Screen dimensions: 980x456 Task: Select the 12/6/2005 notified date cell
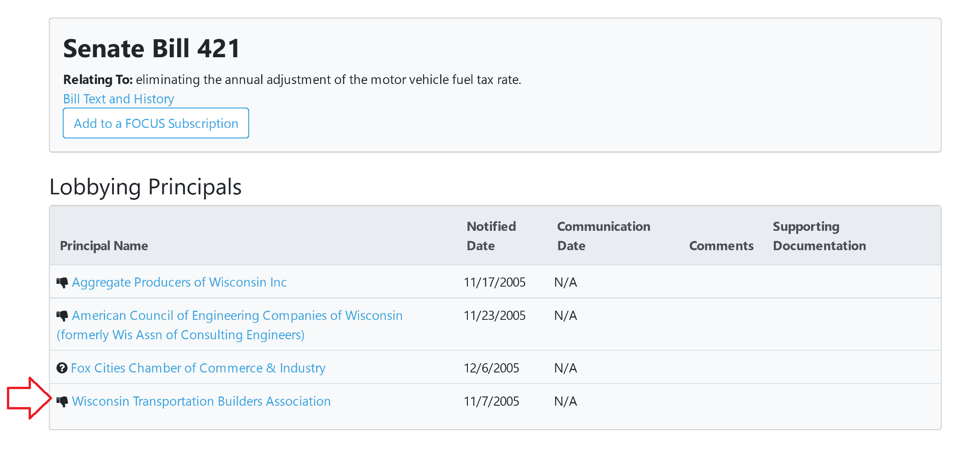click(x=491, y=368)
